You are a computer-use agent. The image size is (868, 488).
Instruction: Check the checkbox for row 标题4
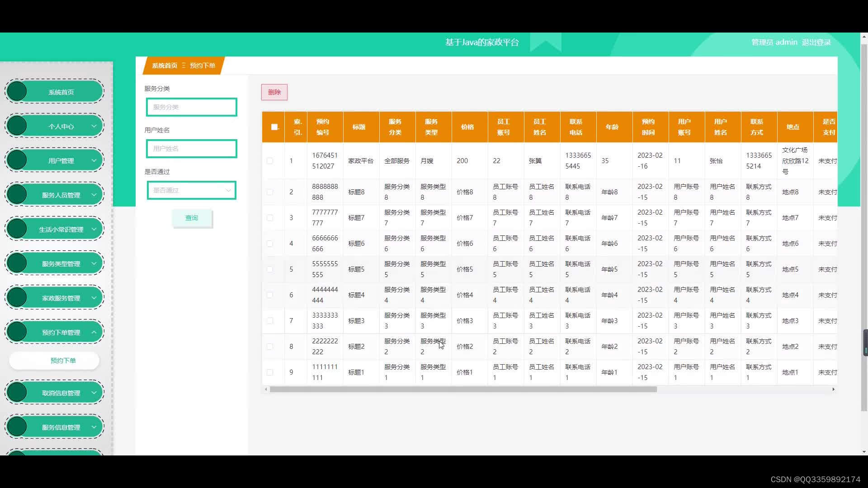coord(270,295)
